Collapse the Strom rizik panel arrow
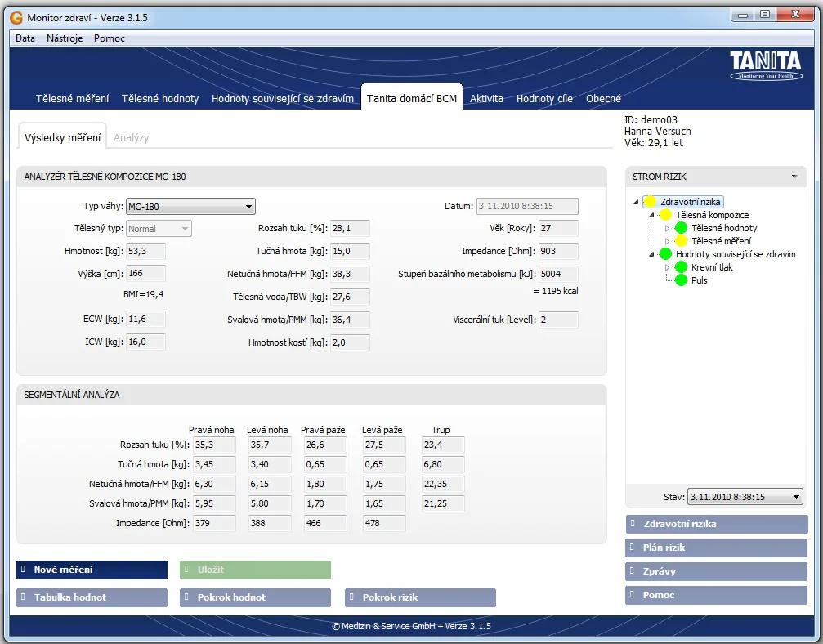The width and height of the screenshot is (823, 644). (x=794, y=177)
